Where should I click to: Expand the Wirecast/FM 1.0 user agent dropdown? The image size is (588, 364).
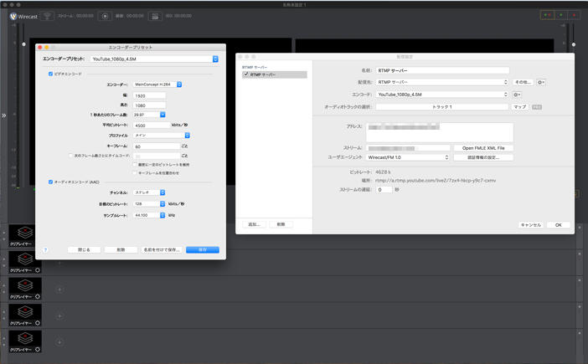point(408,157)
